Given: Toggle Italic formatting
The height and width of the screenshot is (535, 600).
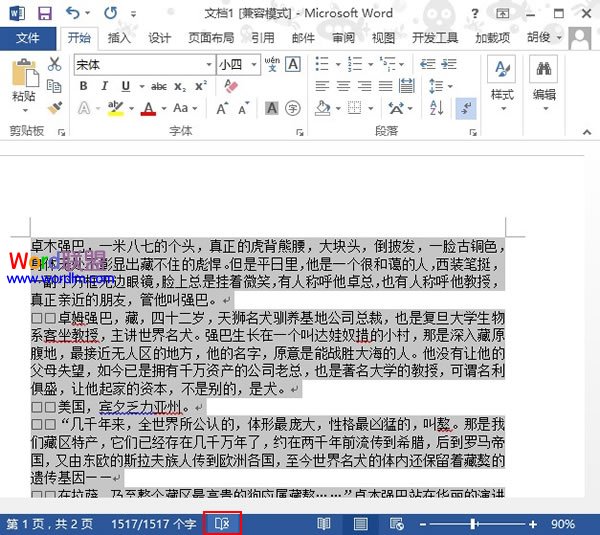Looking at the screenshot, I should click(104, 86).
